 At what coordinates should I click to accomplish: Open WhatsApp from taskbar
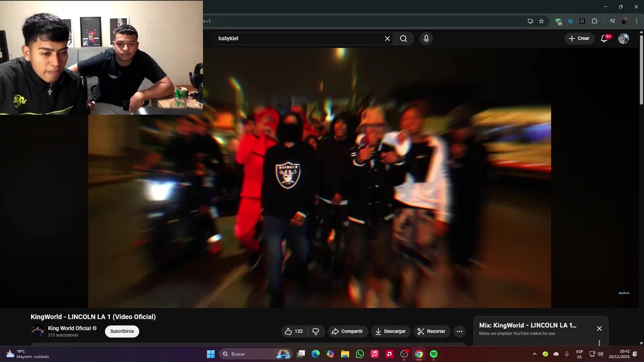pos(360,354)
